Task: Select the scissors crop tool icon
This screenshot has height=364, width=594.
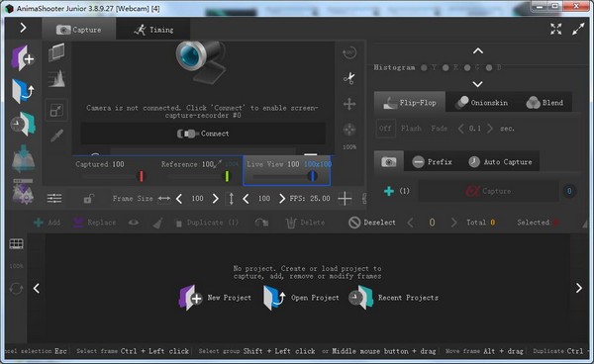Action: click(x=348, y=78)
